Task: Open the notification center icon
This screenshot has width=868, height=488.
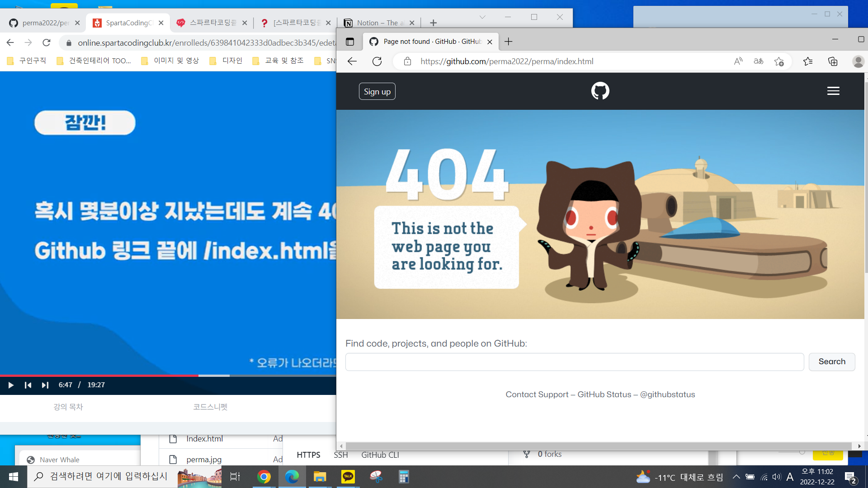Action: coord(850,477)
